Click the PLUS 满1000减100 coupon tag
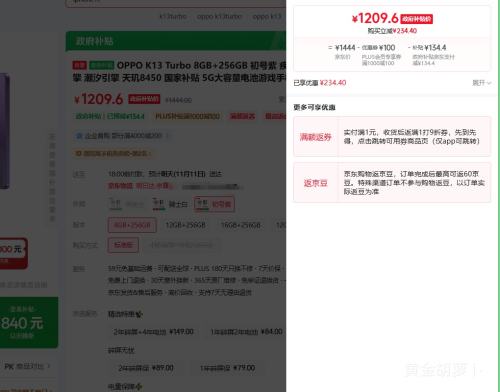 coord(187,116)
